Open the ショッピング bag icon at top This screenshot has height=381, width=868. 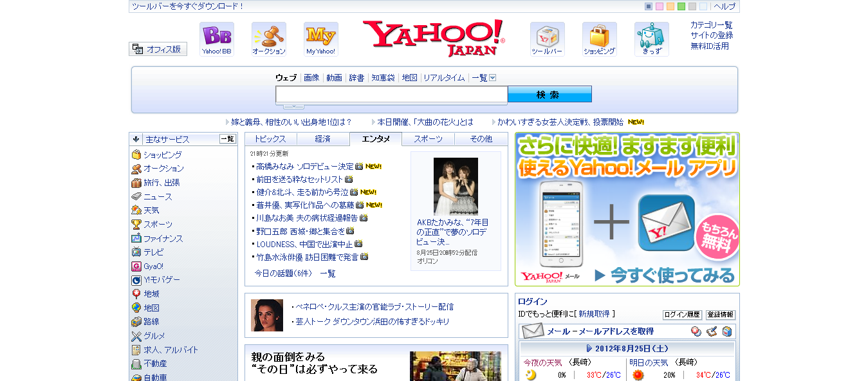tap(600, 39)
